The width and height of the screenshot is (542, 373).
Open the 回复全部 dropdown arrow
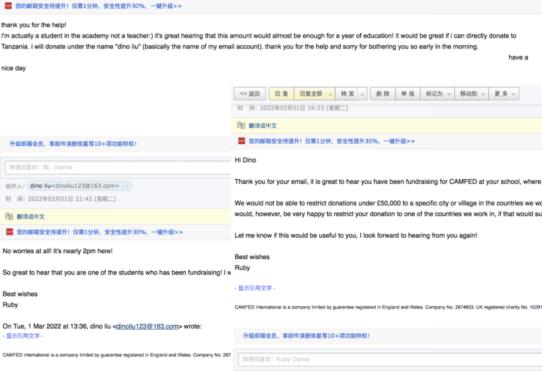tap(330, 94)
